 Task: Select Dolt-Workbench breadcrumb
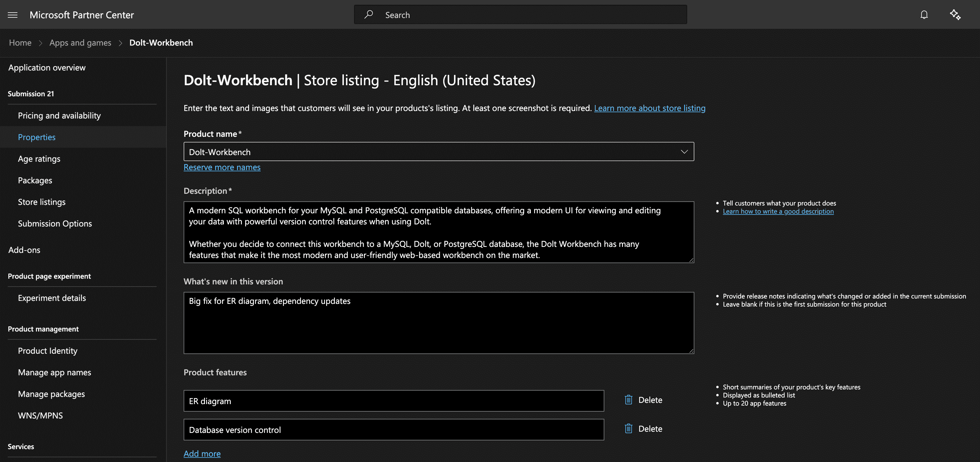161,43
